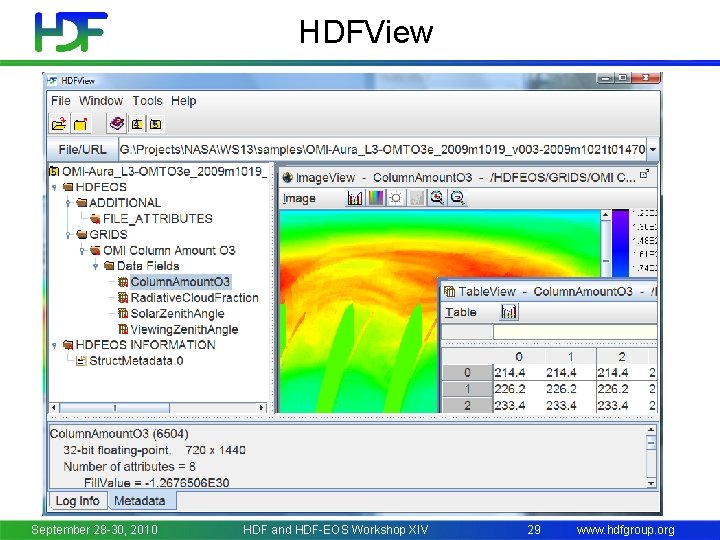Click the ImageView brightness icon
The image size is (720, 540).
tap(396, 198)
